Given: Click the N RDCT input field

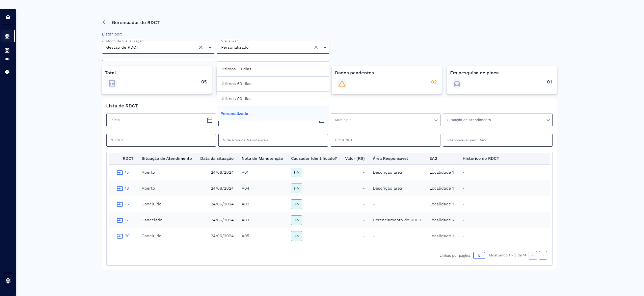Looking at the screenshot, I should [x=161, y=140].
